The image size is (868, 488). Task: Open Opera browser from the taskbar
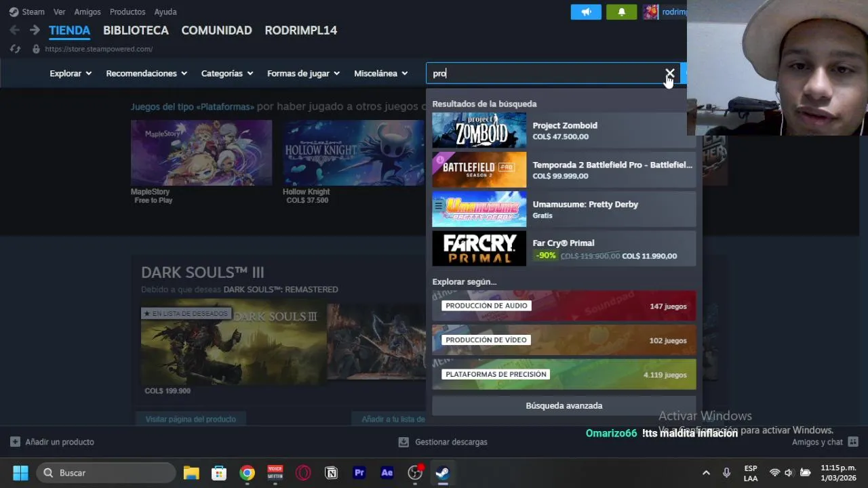[x=303, y=472]
